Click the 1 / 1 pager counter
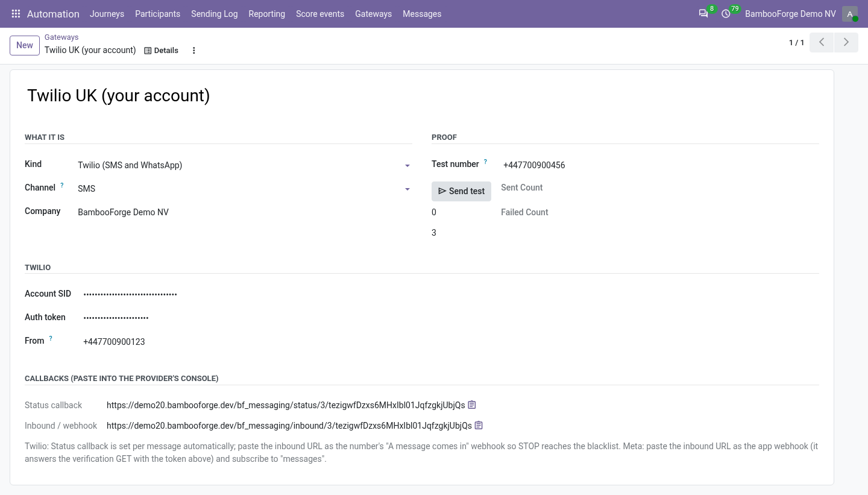This screenshot has width=868, height=495. (x=796, y=43)
